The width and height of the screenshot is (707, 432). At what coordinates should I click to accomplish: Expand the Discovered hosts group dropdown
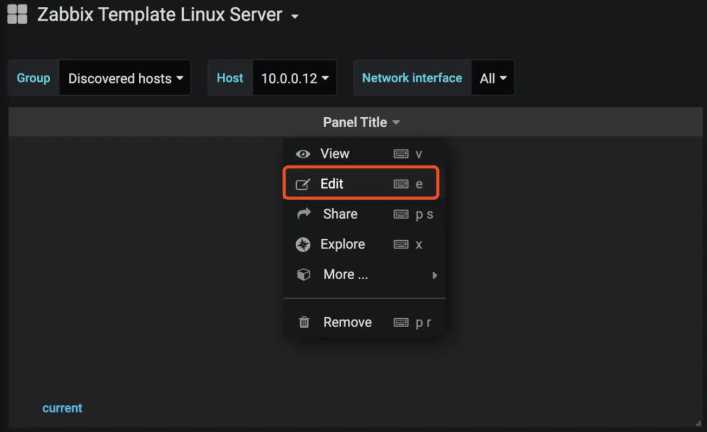(x=125, y=78)
